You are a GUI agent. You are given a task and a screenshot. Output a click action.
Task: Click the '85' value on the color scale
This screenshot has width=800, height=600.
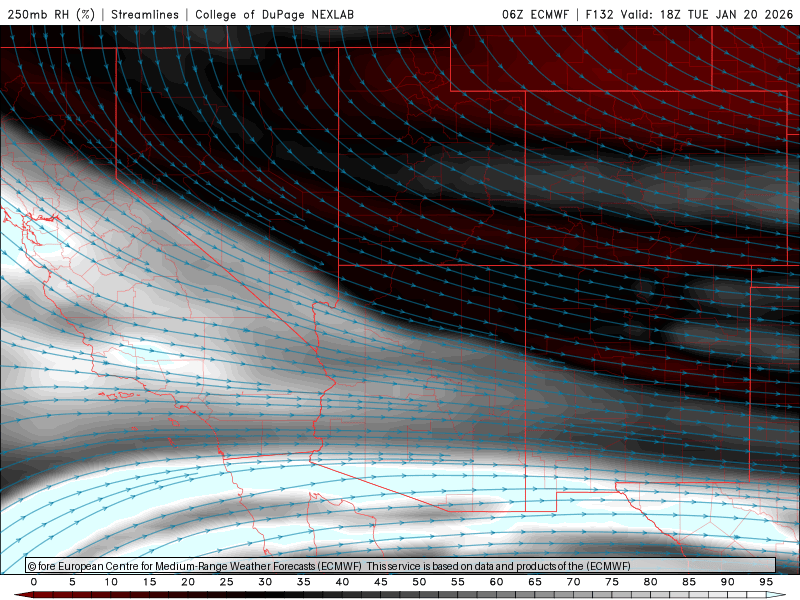click(x=689, y=582)
